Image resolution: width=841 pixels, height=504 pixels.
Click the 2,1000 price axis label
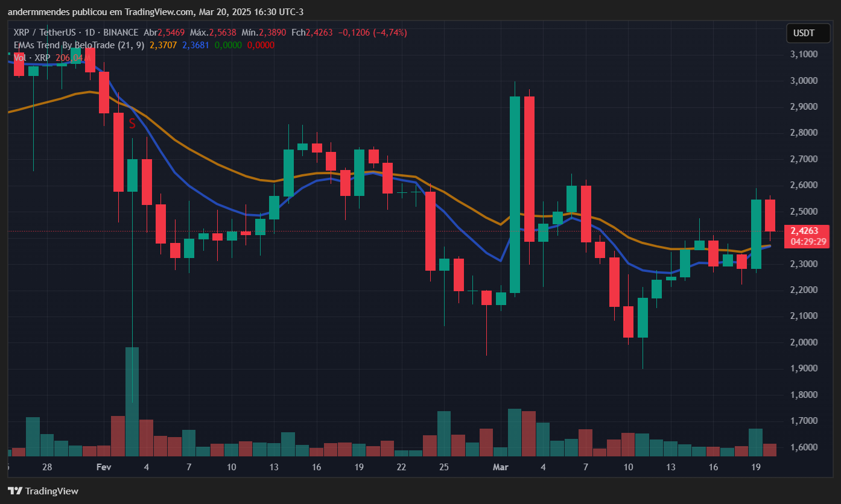tap(804, 316)
